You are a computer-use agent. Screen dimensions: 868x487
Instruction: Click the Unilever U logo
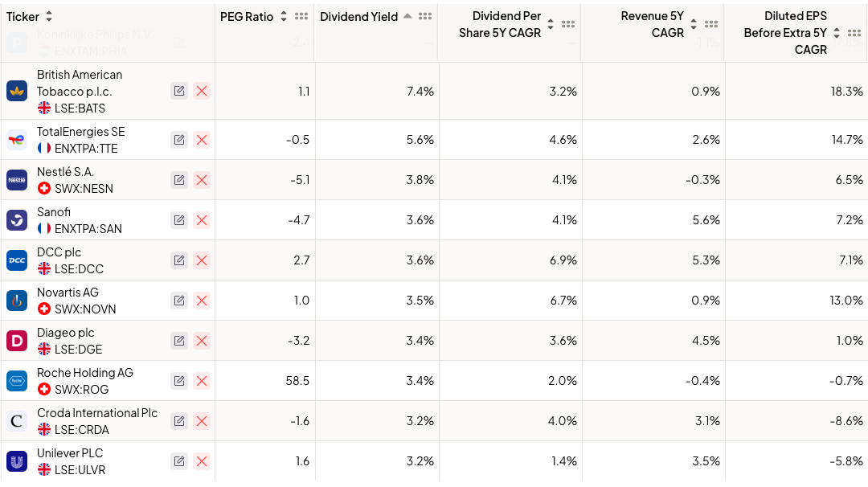coord(17,460)
